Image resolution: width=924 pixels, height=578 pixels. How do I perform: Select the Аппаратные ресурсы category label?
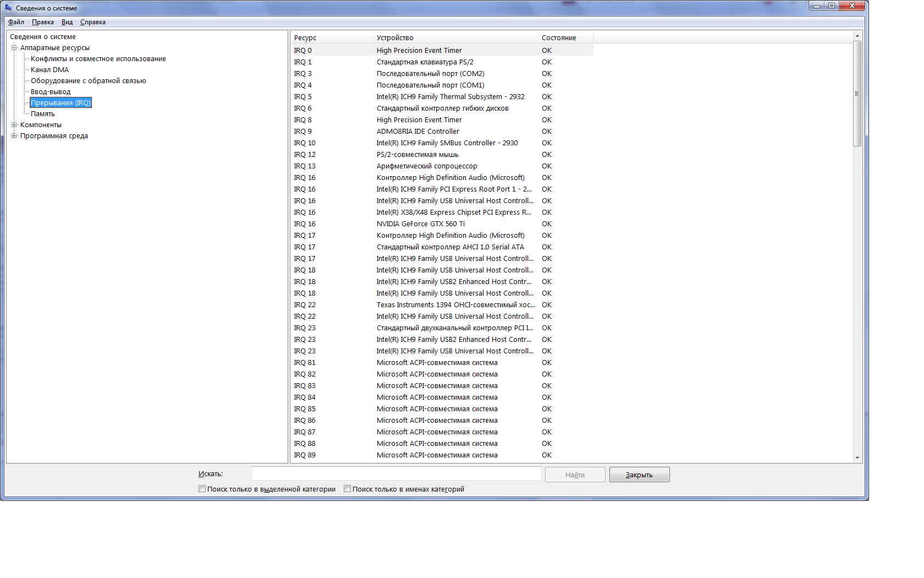(x=55, y=48)
